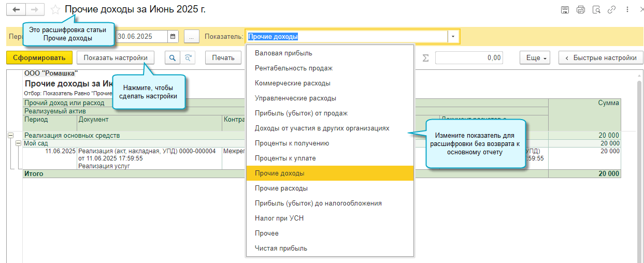
Task: Copy link with the chain icon
Action: [x=612, y=10]
